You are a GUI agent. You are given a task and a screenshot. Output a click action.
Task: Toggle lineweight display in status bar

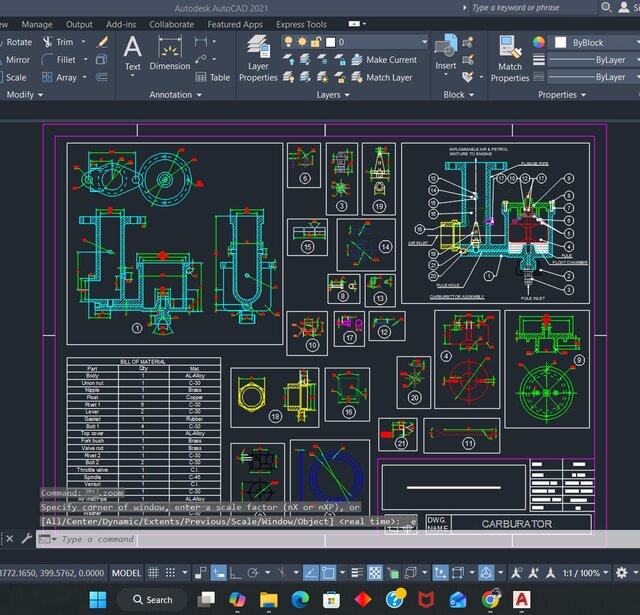(x=357, y=573)
